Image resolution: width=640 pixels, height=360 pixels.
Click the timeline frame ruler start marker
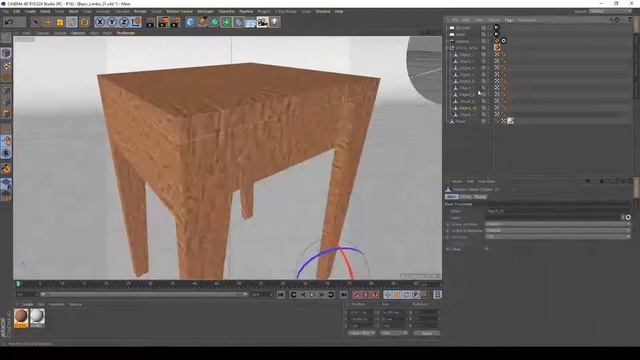[18, 284]
